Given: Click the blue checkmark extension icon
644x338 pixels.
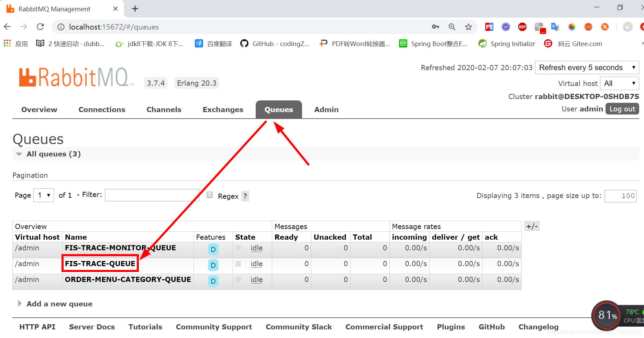Looking at the screenshot, I should pos(506,27).
